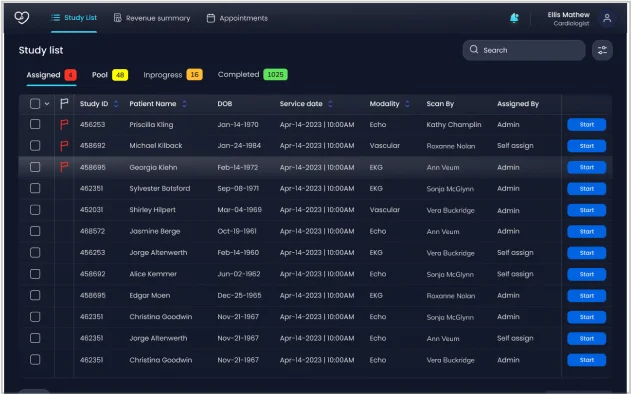Click patient name Jasmine Berge
The image size is (631, 394).
click(155, 231)
